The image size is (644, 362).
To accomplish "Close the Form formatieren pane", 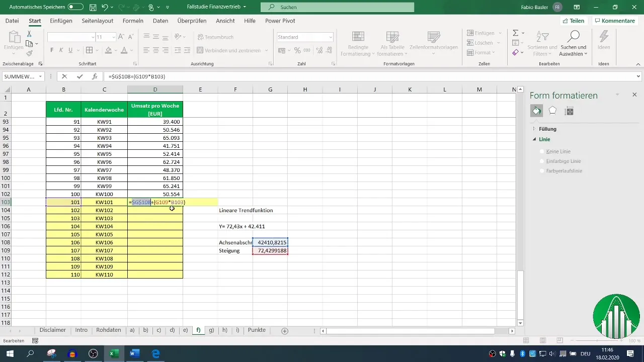I will [x=634, y=95].
